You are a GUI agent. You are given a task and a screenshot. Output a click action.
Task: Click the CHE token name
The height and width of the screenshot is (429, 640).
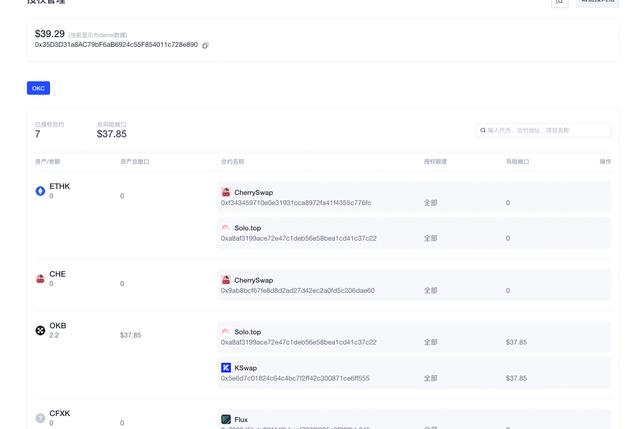coord(57,274)
